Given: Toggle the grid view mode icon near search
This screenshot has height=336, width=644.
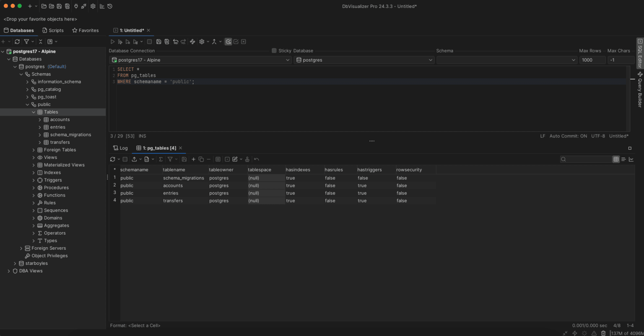Looking at the screenshot, I should pyautogui.click(x=616, y=159).
